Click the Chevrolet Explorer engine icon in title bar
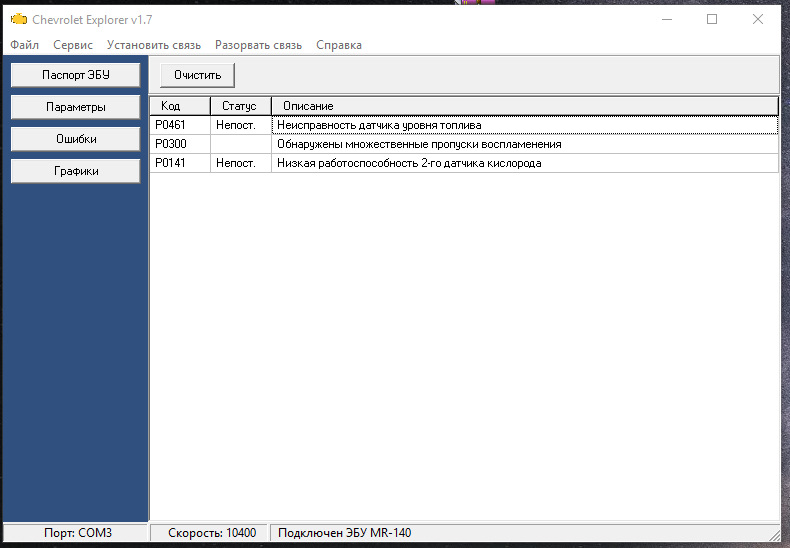Viewport: 790px width, 548px height. coord(19,20)
